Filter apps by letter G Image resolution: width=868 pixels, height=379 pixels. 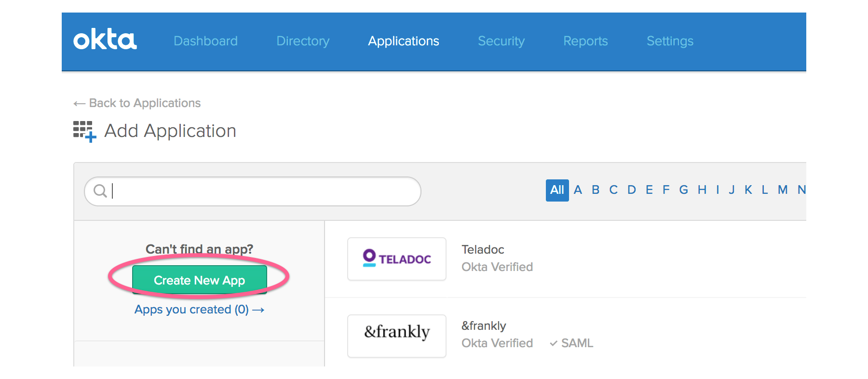coord(683,190)
